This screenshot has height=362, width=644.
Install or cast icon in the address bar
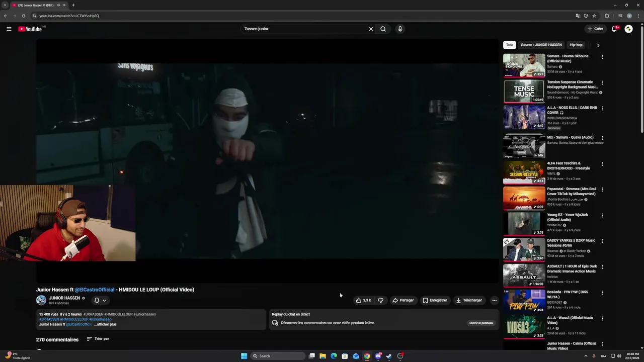coord(586,16)
